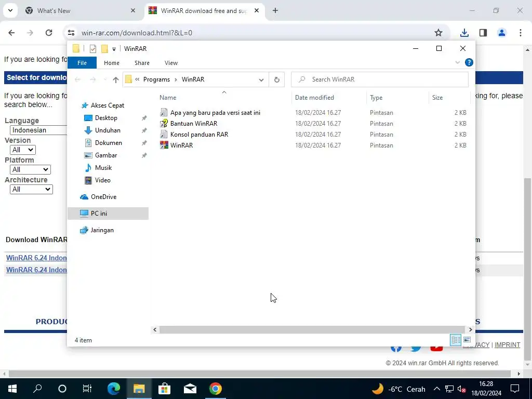Open Unduhan downloads folder
Screen dimensions: 532x399
(x=108, y=130)
